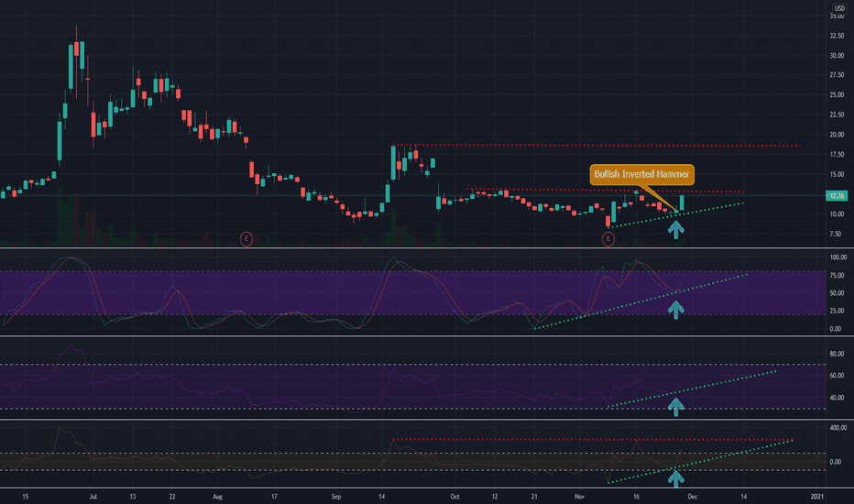
Task: Click the Oct date label
Action: coord(454,497)
